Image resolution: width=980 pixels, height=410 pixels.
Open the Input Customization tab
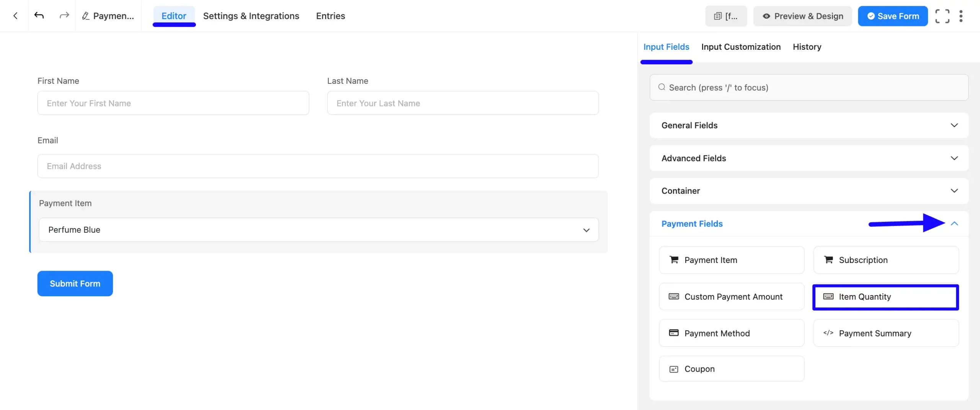[741, 47]
